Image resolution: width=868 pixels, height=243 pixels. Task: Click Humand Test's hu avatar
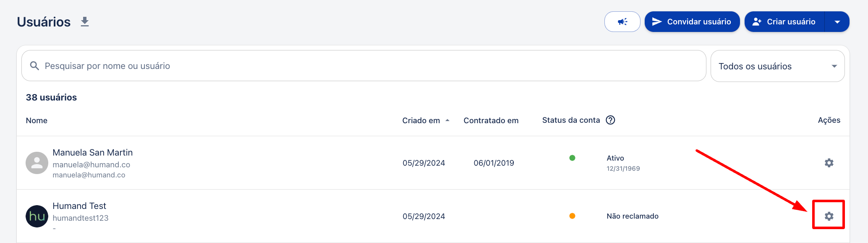pyautogui.click(x=37, y=216)
